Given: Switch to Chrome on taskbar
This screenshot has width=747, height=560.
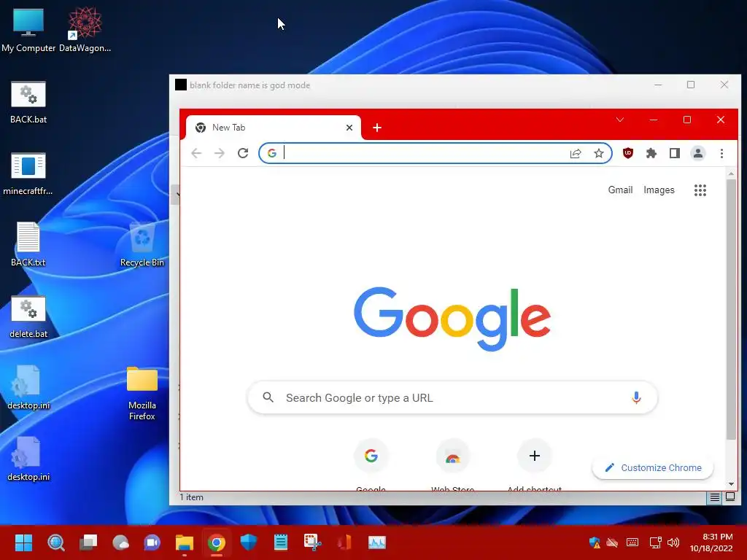Looking at the screenshot, I should [x=216, y=542].
